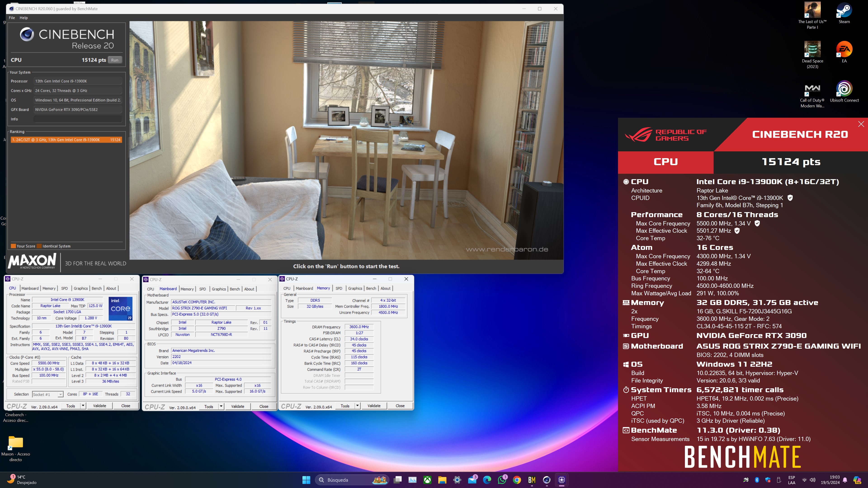Click the volume speaker tray icon

point(812,480)
